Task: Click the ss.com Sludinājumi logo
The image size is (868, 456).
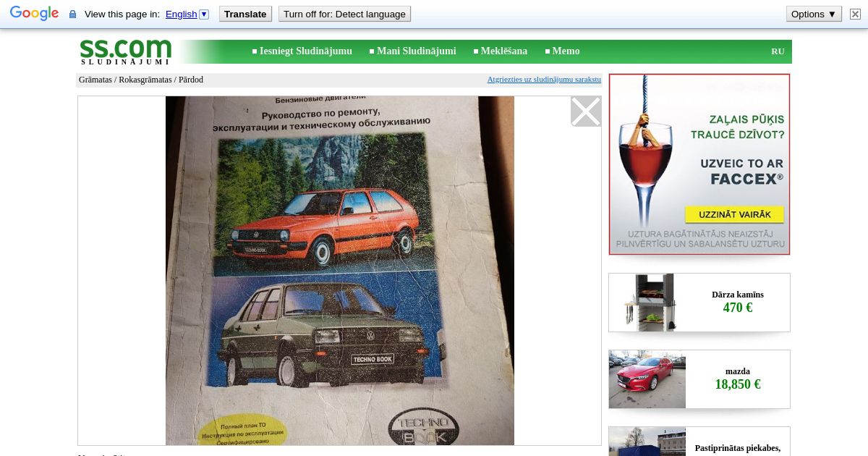Action: [125, 51]
